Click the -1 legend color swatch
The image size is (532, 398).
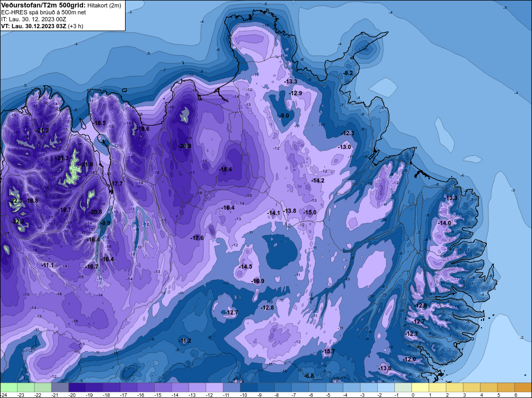click(x=403, y=387)
